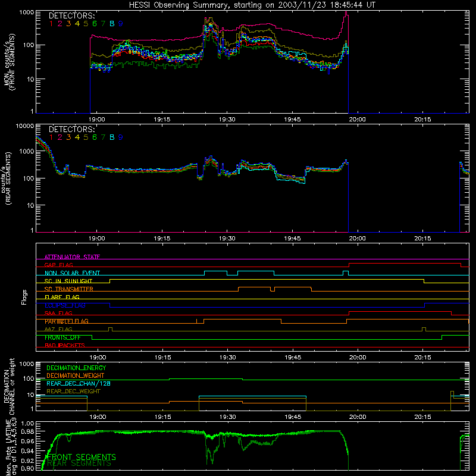This screenshot has height=476, width=476.
Task: Click 0.94 tick on livetime axis
Action: coord(27,451)
